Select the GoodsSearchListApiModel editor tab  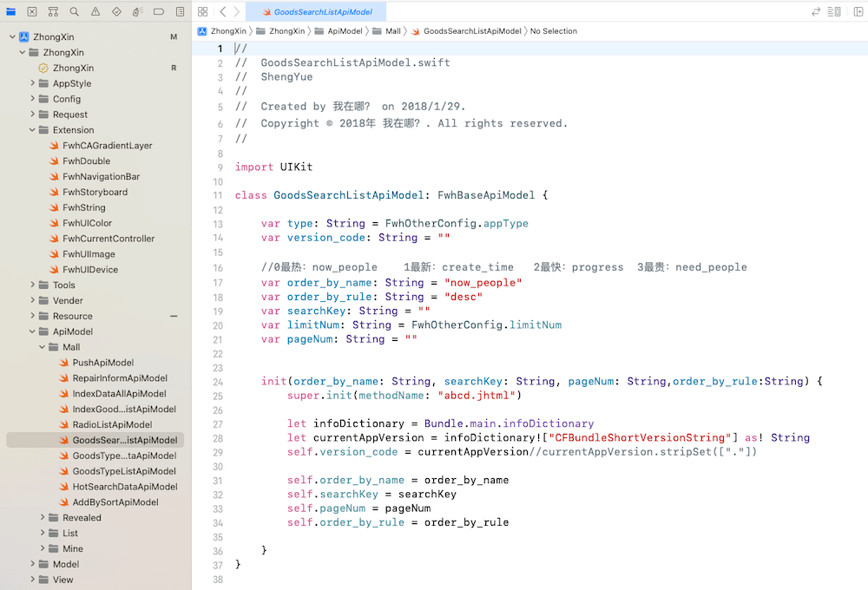316,11
